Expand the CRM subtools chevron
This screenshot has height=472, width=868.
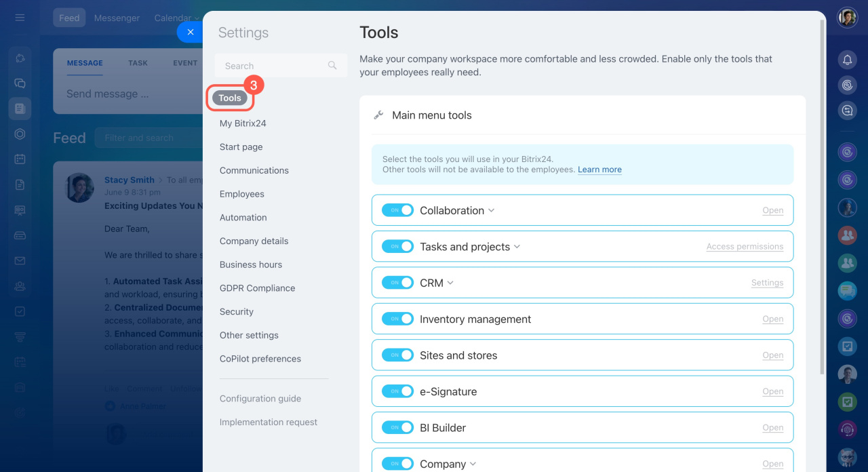click(x=450, y=283)
